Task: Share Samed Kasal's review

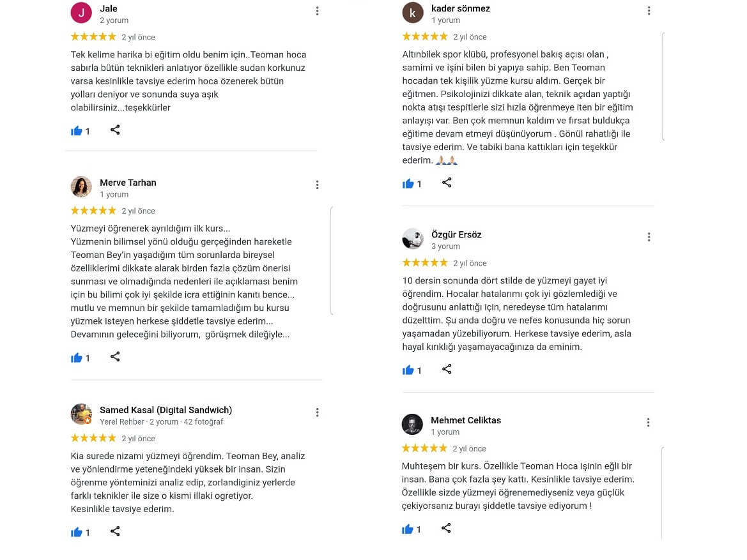Action: click(x=115, y=531)
